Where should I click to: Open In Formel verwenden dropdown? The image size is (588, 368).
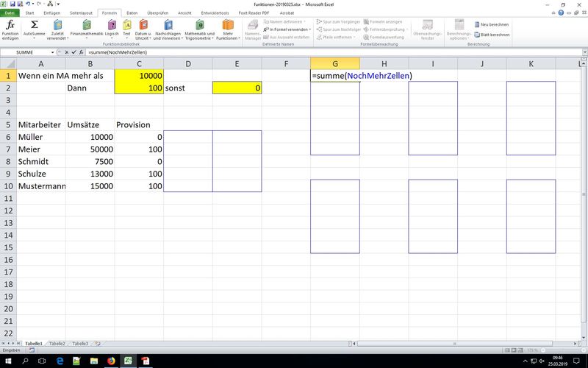[x=287, y=29]
